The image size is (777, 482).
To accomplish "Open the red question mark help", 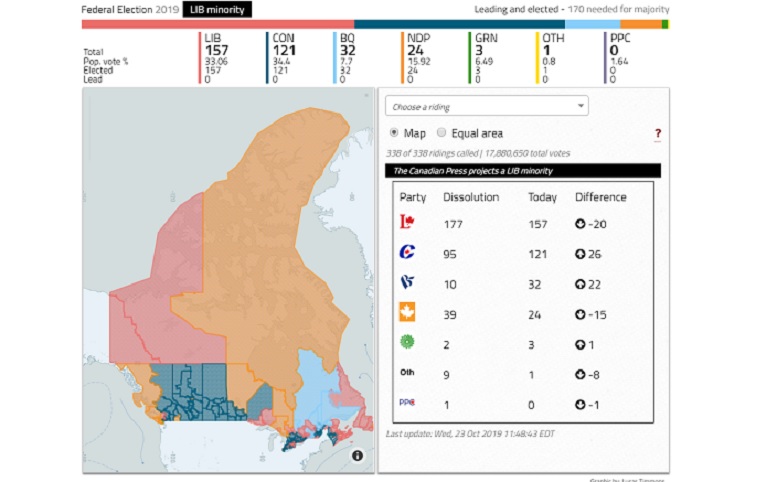I will coord(658,133).
